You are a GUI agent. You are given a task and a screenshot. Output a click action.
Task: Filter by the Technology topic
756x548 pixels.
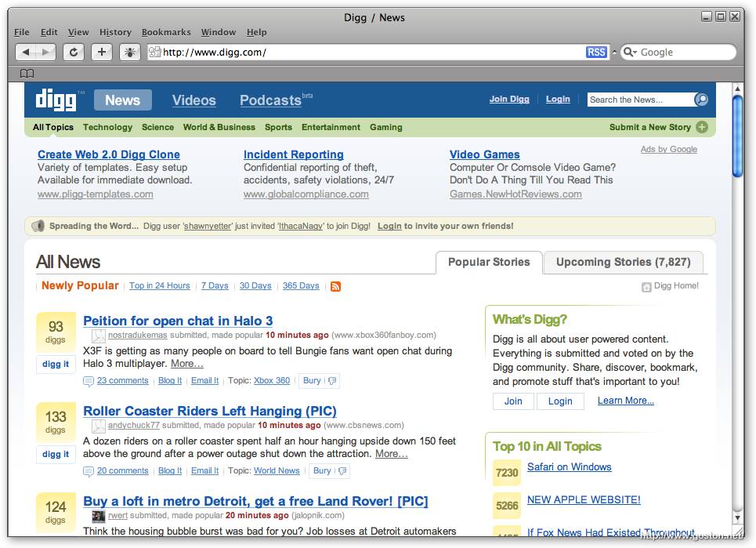[107, 127]
